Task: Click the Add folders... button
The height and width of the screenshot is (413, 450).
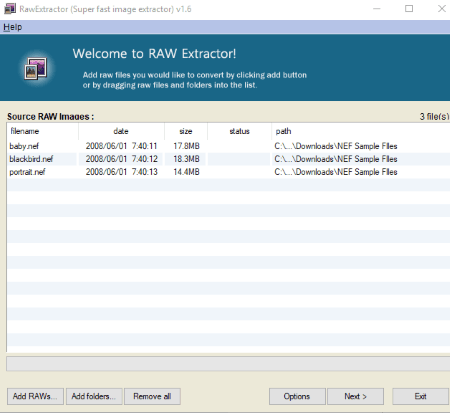Action: 94,396
